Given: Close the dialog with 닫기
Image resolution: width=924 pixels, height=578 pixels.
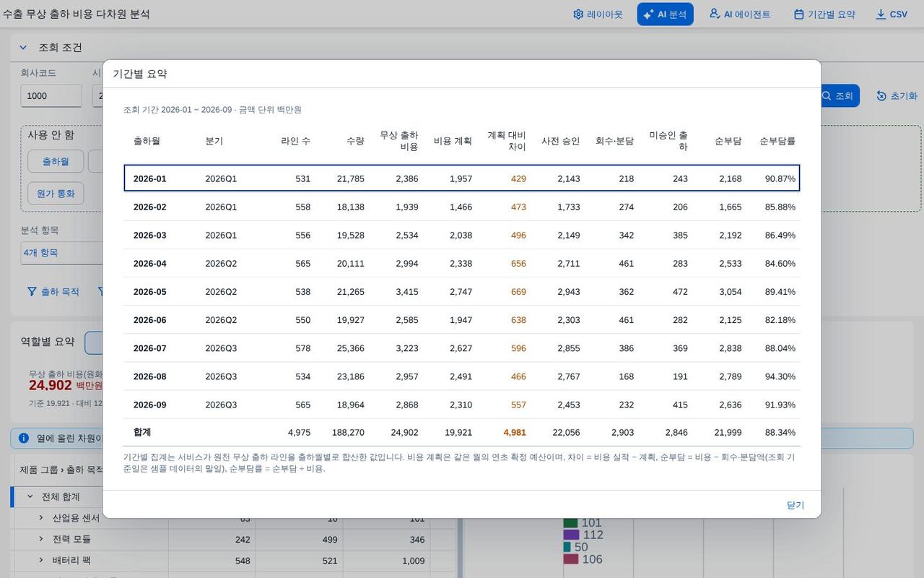Looking at the screenshot, I should [x=796, y=505].
